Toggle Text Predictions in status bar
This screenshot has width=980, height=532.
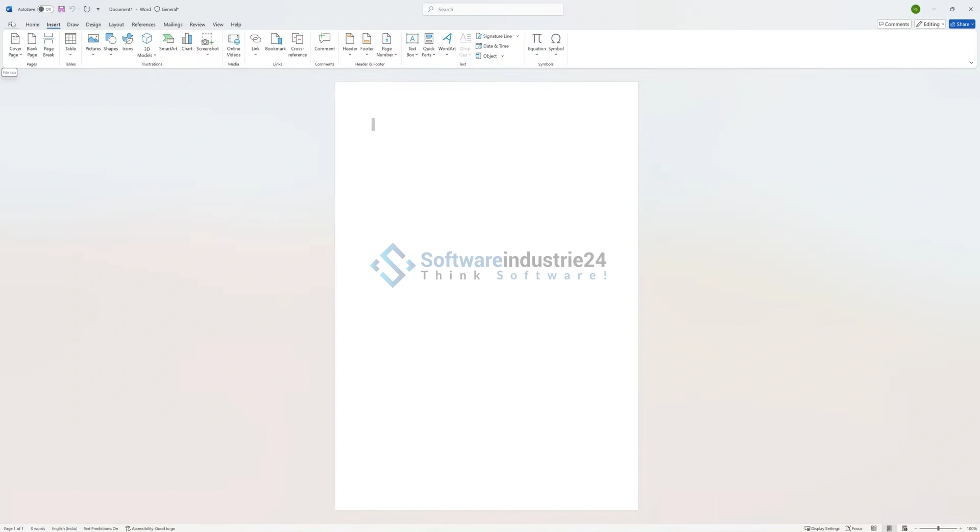click(x=101, y=528)
